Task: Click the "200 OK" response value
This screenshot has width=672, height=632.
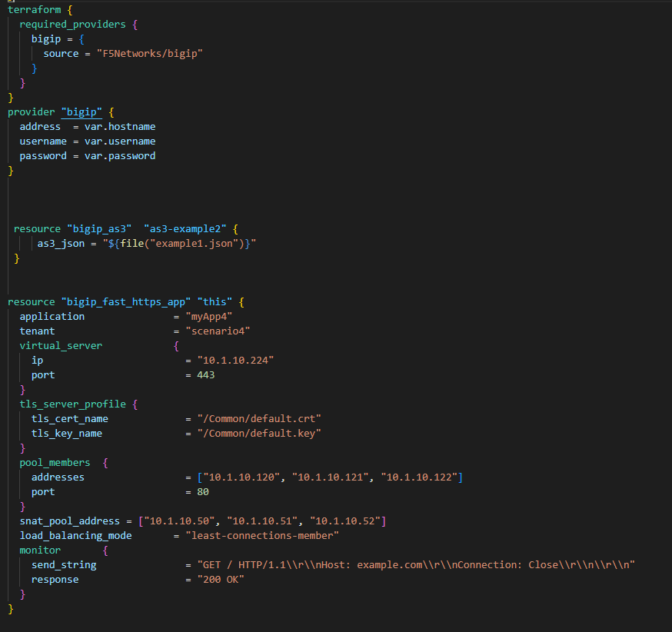Action: pos(221,580)
